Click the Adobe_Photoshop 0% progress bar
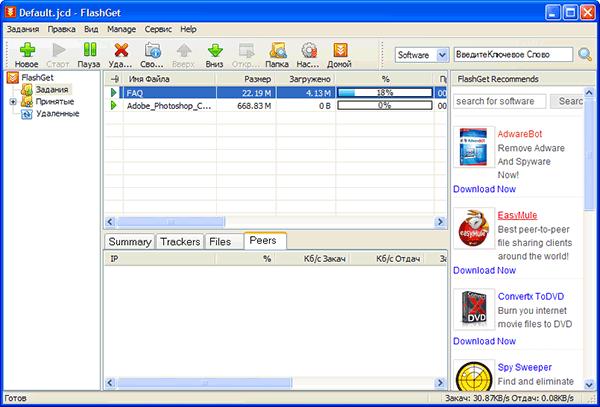The image size is (600, 407). 385,106
